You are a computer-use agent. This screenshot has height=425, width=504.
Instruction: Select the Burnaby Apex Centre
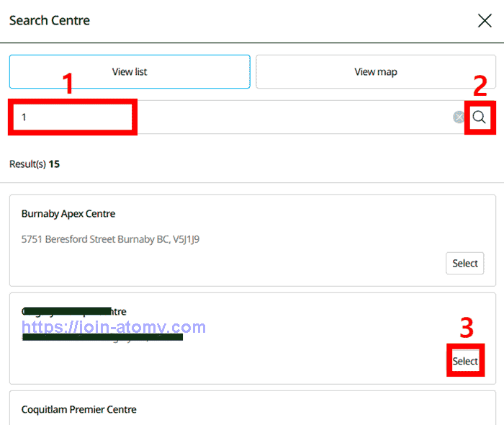[464, 263]
